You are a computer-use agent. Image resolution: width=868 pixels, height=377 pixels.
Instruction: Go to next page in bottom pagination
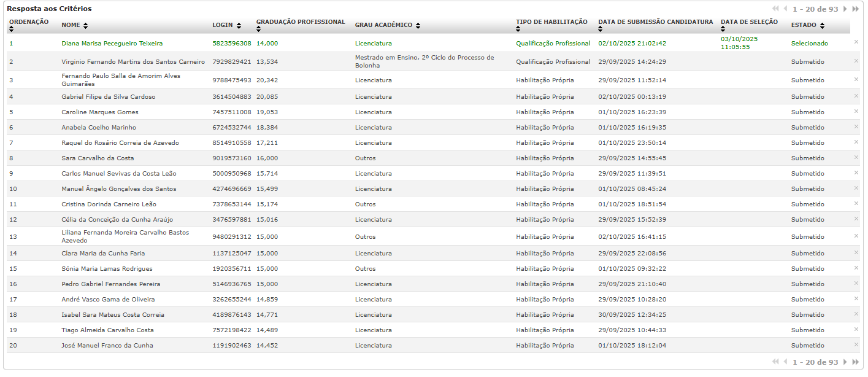pyautogui.click(x=845, y=362)
